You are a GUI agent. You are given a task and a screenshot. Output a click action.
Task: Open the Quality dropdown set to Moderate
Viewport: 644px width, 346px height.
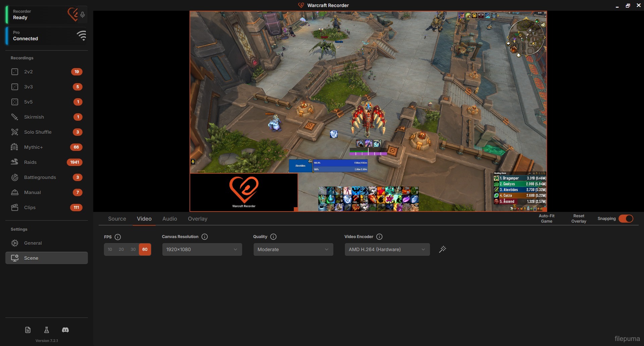(x=293, y=249)
